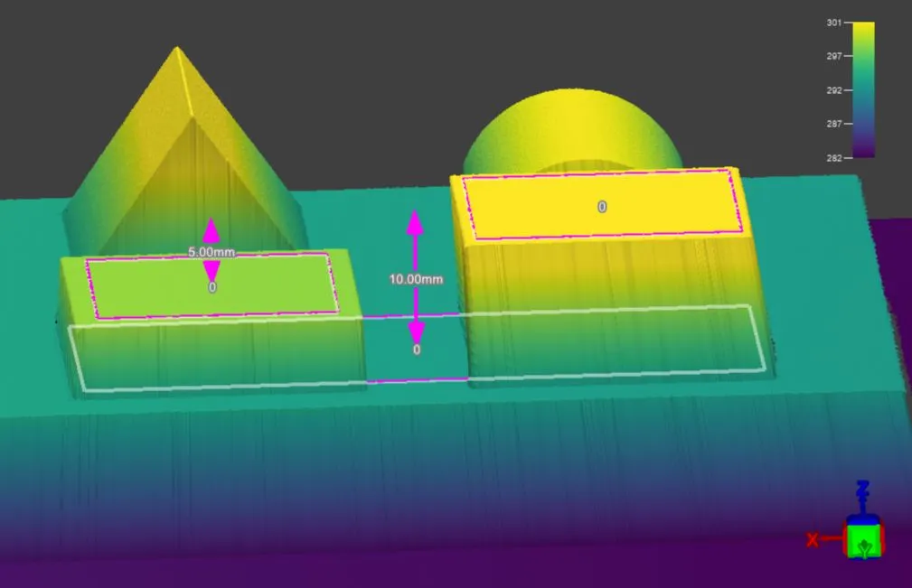The width and height of the screenshot is (912, 588).
Task: Click the color scale gradient bar
Action: pyautogui.click(x=862, y=89)
